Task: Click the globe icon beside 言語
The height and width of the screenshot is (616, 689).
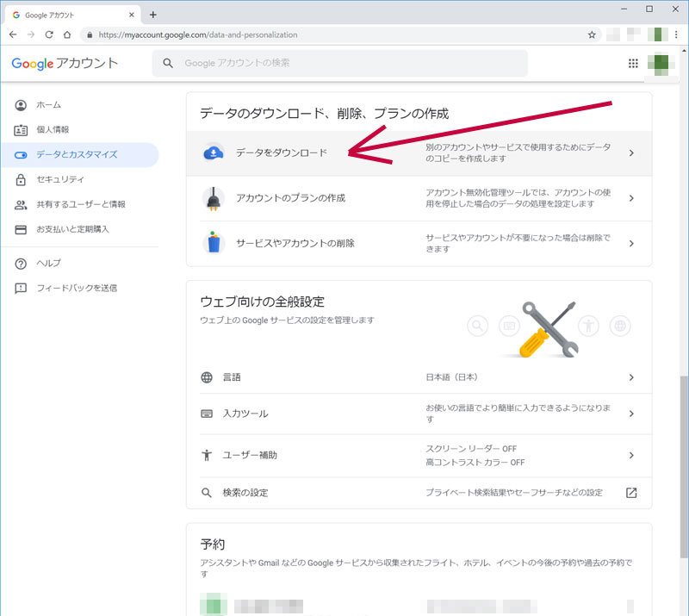Action: point(207,377)
